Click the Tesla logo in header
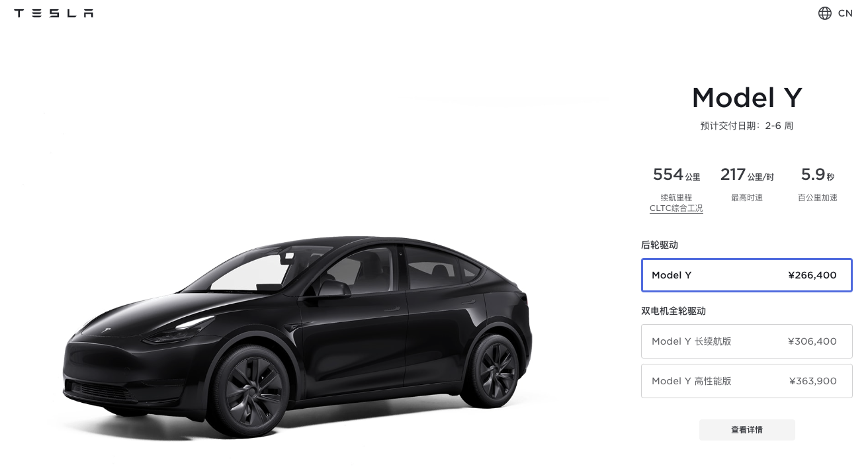 (x=54, y=13)
